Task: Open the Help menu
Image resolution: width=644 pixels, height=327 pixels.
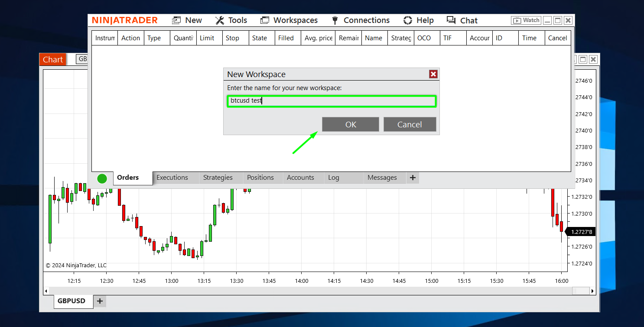Action: pos(418,20)
